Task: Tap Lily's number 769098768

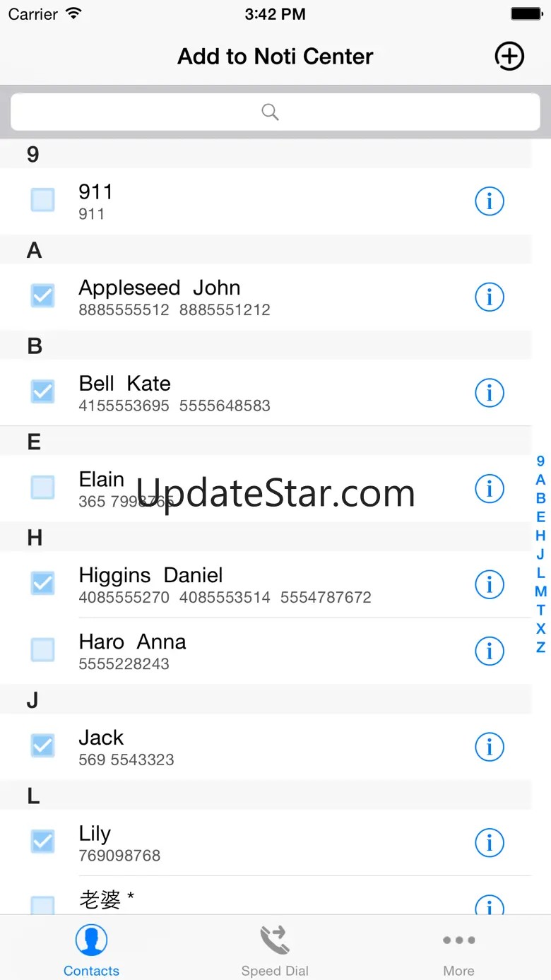Action: pos(119,856)
